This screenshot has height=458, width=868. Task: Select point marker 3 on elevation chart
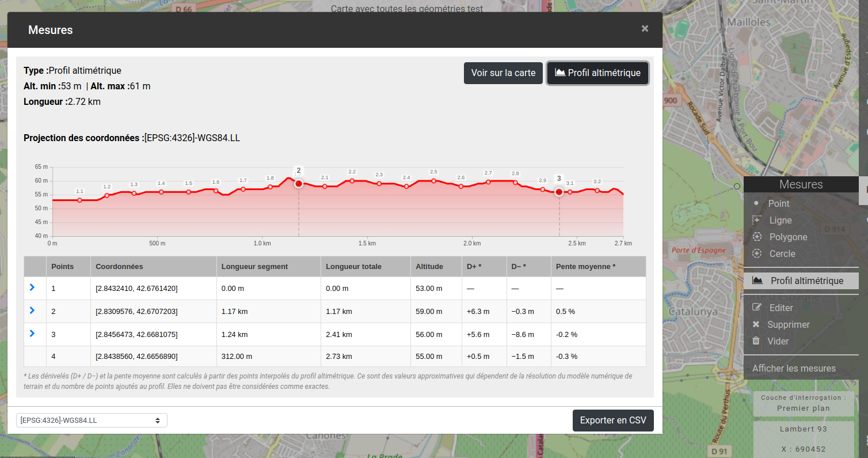[x=559, y=192]
